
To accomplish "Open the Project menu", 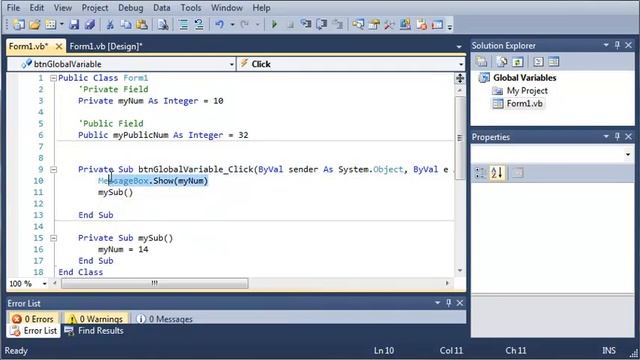I will [x=95, y=8].
